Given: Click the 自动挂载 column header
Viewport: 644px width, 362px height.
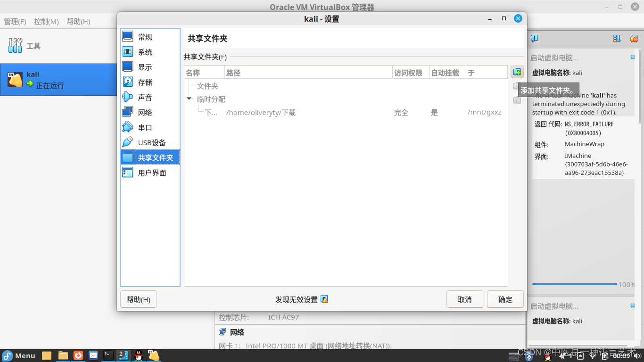Looking at the screenshot, I should click(x=447, y=73).
